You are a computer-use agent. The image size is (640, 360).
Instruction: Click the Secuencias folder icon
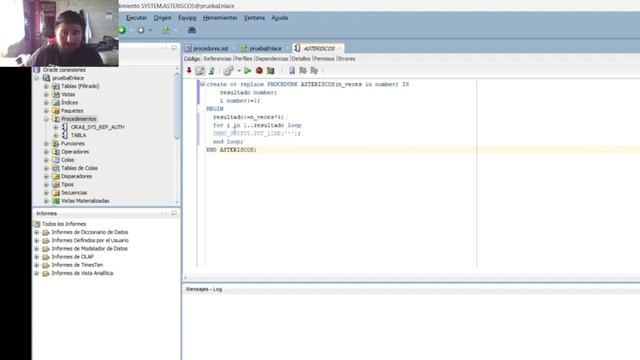coord(56,193)
